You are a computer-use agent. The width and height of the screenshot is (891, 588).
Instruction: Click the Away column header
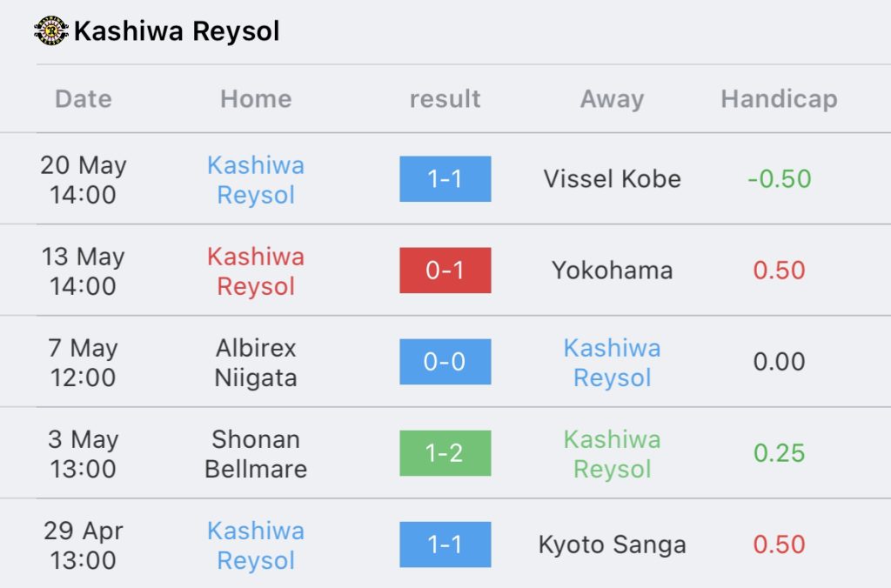point(612,99)
